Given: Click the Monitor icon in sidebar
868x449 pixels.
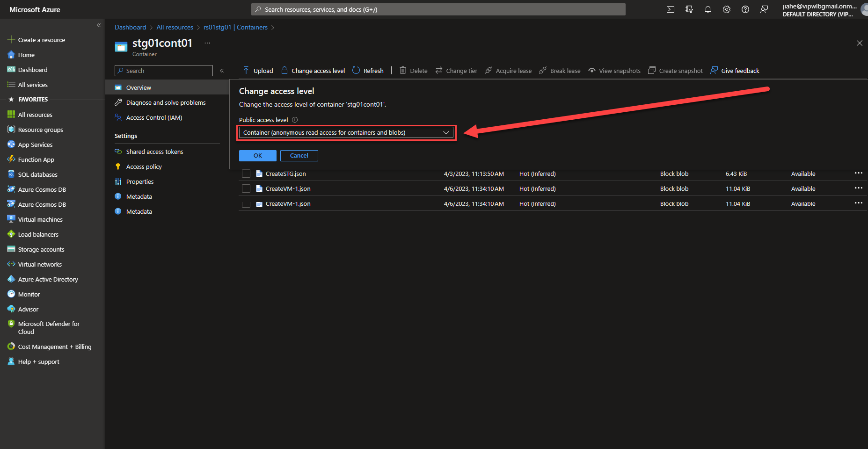Looking at the screenshot, I should coord(11,294).
